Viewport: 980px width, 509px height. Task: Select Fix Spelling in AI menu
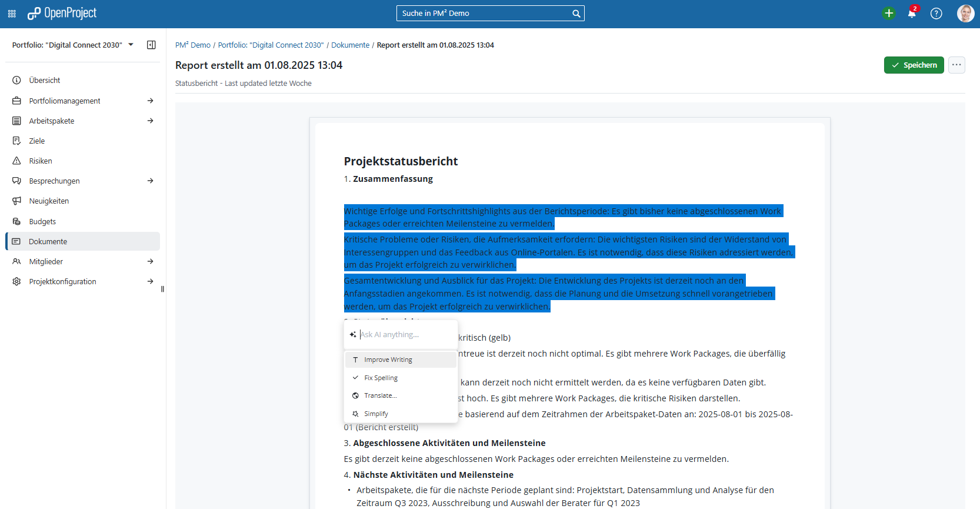coord(381,378)
